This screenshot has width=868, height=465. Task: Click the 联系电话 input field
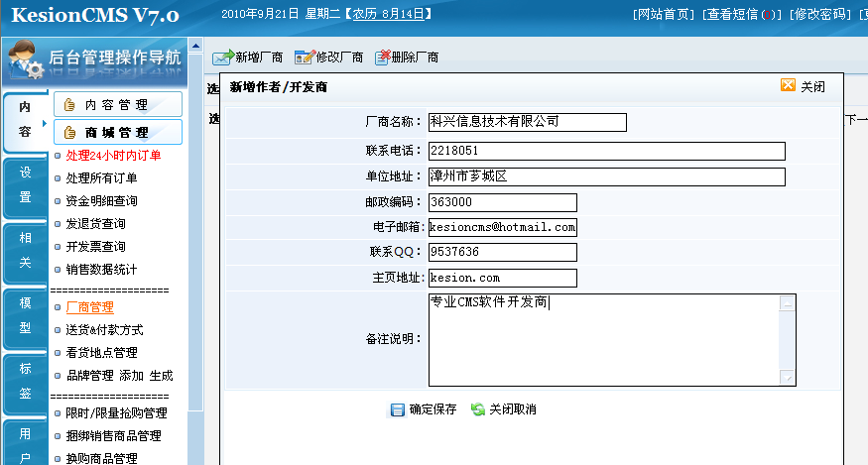(x=607, y=151)
